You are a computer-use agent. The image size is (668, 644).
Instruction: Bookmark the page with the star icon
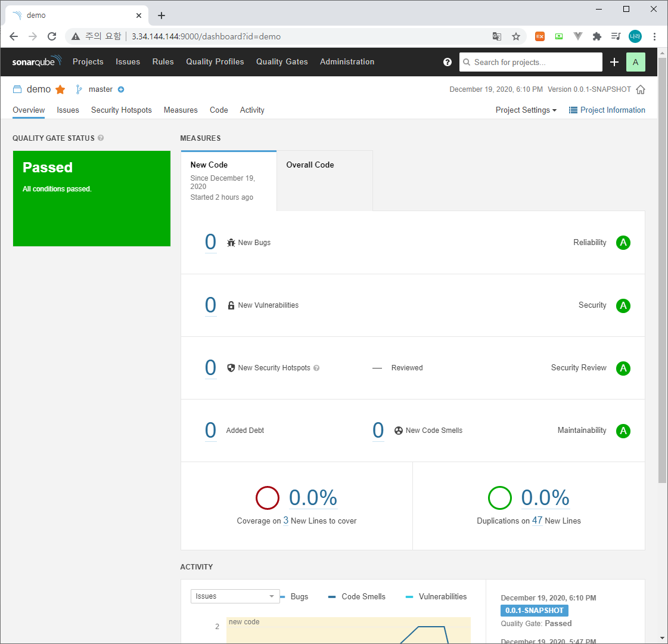[516, 36]
